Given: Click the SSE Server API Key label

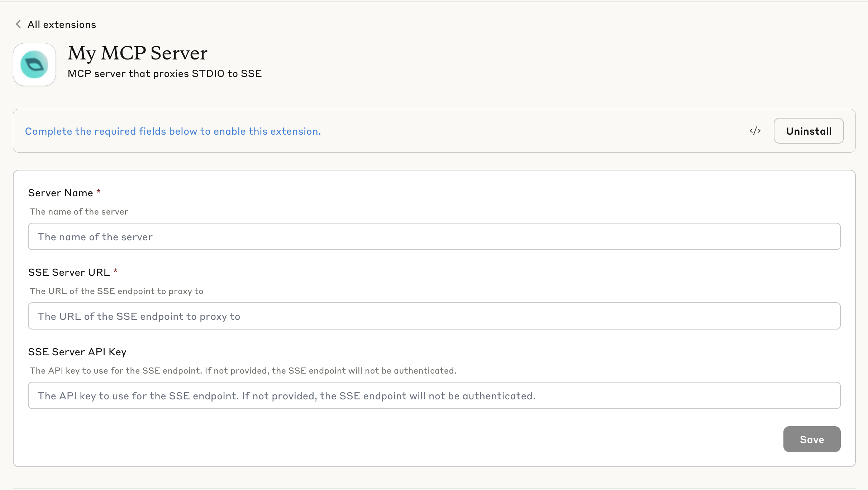Looking at the screenshot, I should click(x=77, y=352).
